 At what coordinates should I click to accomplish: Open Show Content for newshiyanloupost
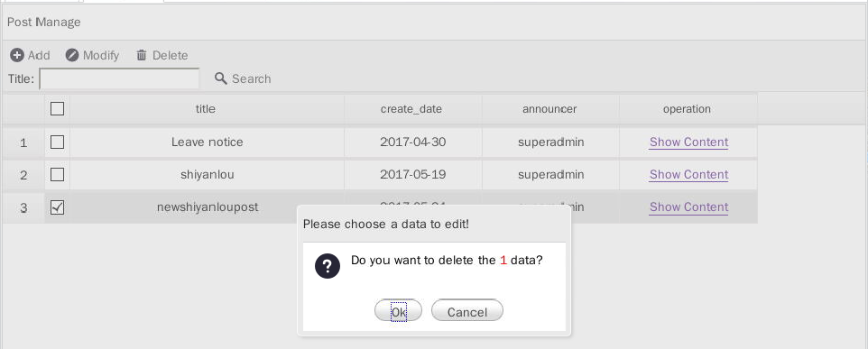[688, 207]
